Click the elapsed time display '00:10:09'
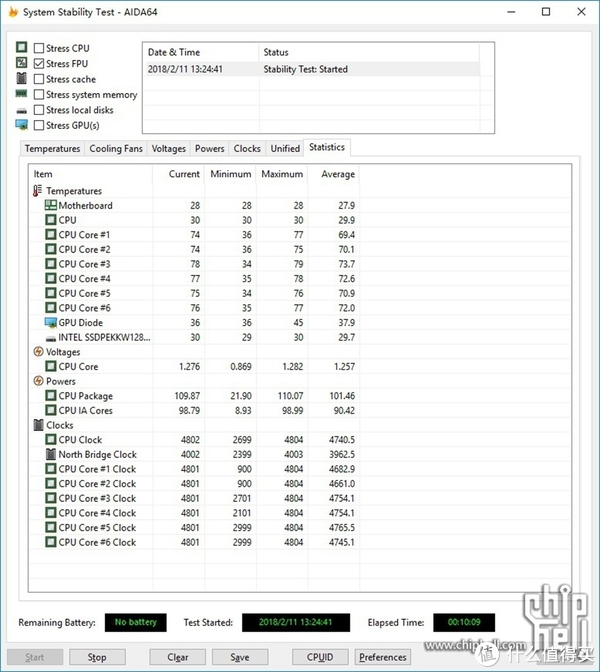 [x=464, y=622]
